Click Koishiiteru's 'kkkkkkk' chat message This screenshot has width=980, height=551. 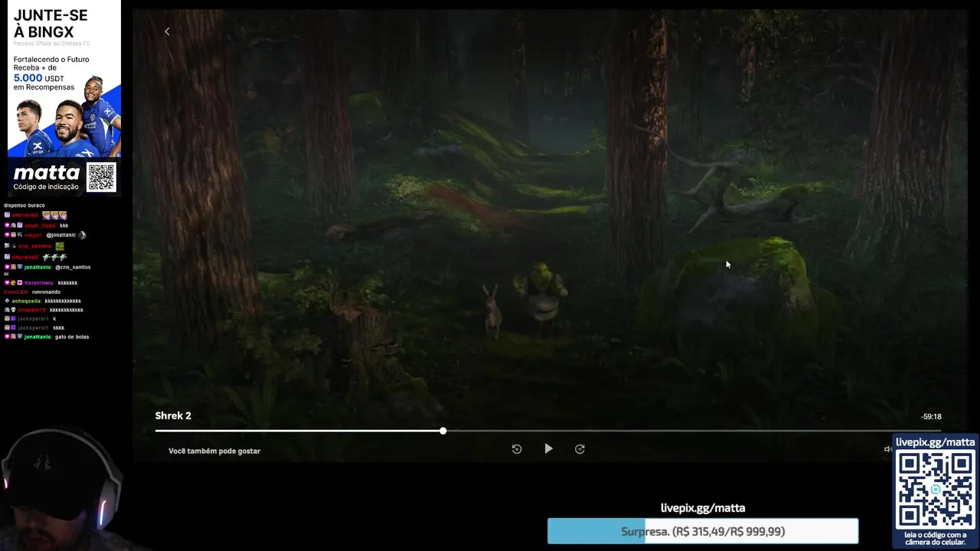pos(67,282)
